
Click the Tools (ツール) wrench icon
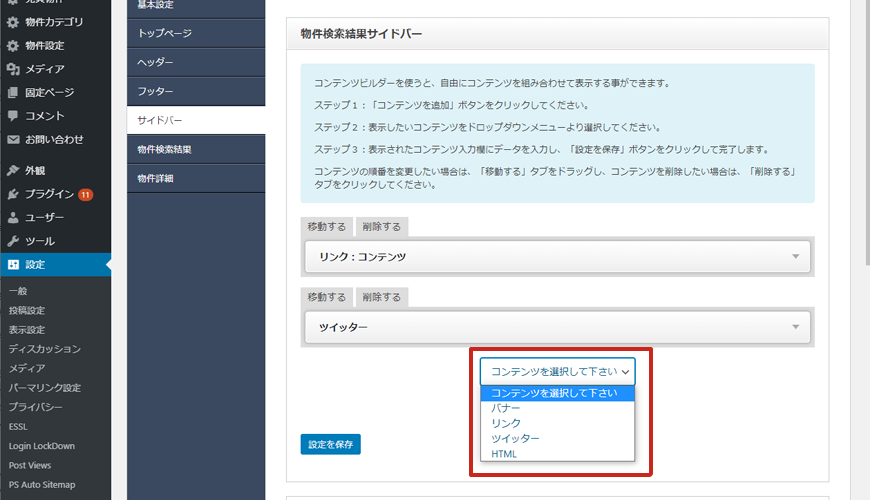coord(13,241)
